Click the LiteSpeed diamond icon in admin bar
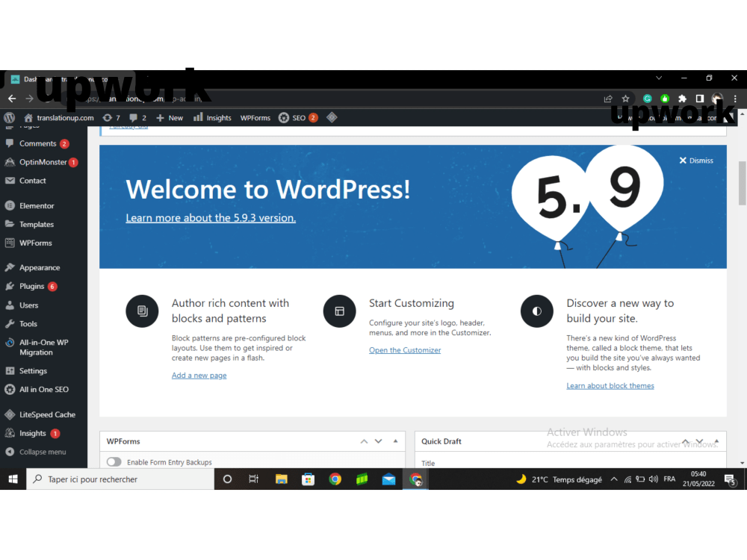747x560 pixels. (x=332, y=117)
